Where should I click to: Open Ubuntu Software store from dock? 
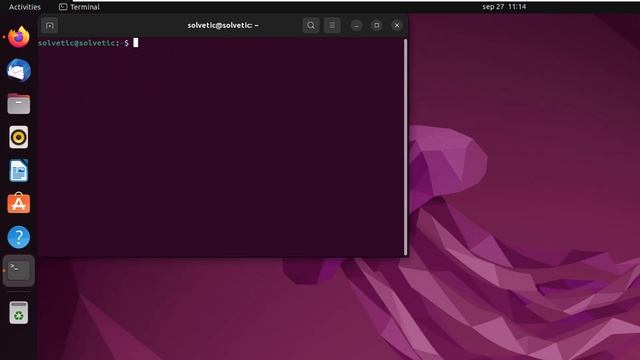(19, 203)
